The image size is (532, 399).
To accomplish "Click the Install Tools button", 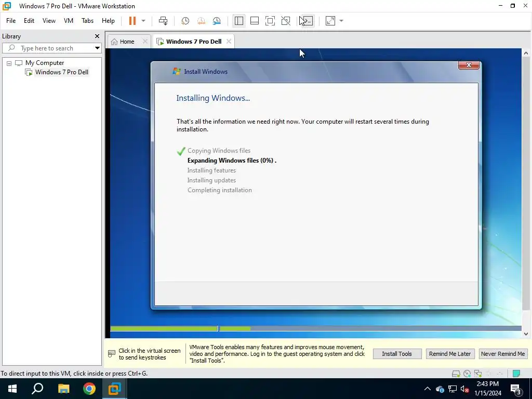I will (x=397, y=354).
